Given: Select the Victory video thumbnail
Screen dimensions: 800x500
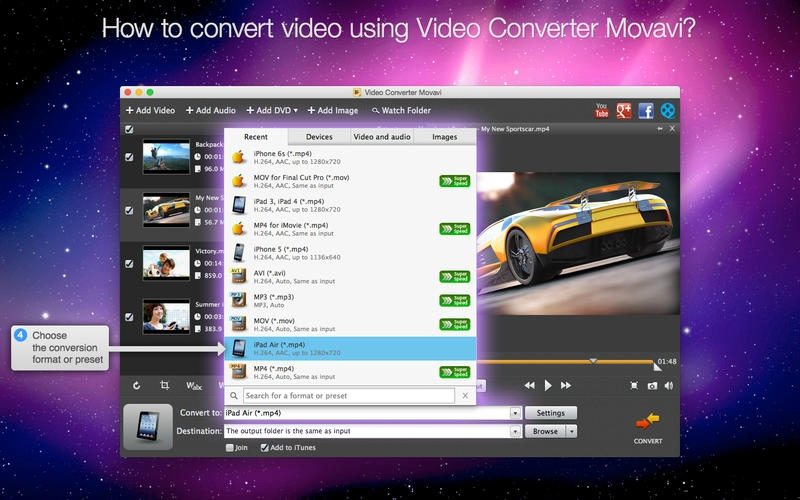Looking at the screenshot, I should (x=166, y=264).
